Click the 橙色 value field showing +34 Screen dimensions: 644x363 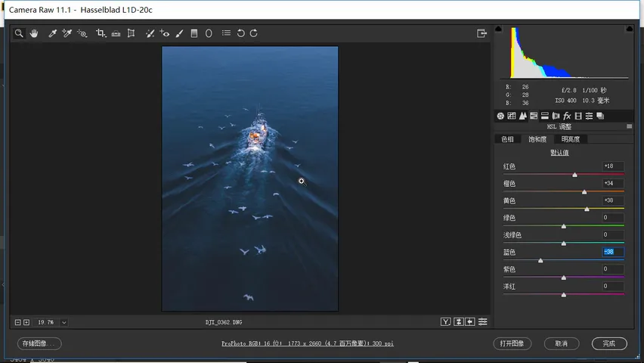[x=613, y=183]
